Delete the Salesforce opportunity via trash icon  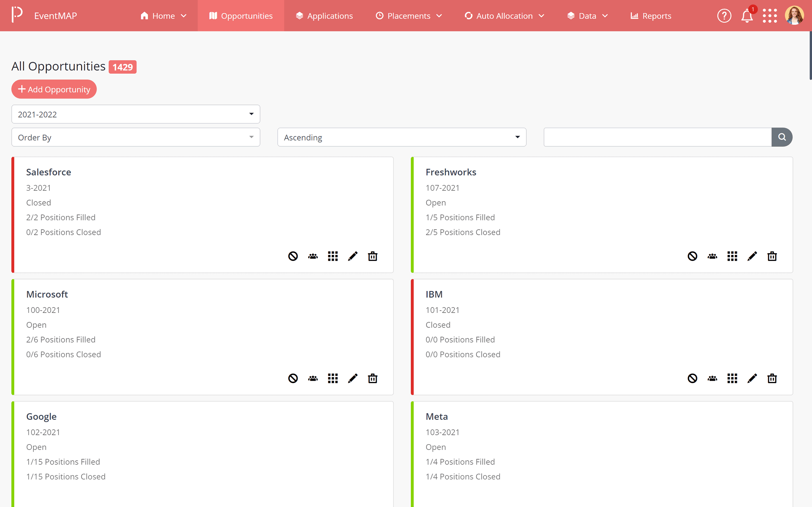(372, 256)
